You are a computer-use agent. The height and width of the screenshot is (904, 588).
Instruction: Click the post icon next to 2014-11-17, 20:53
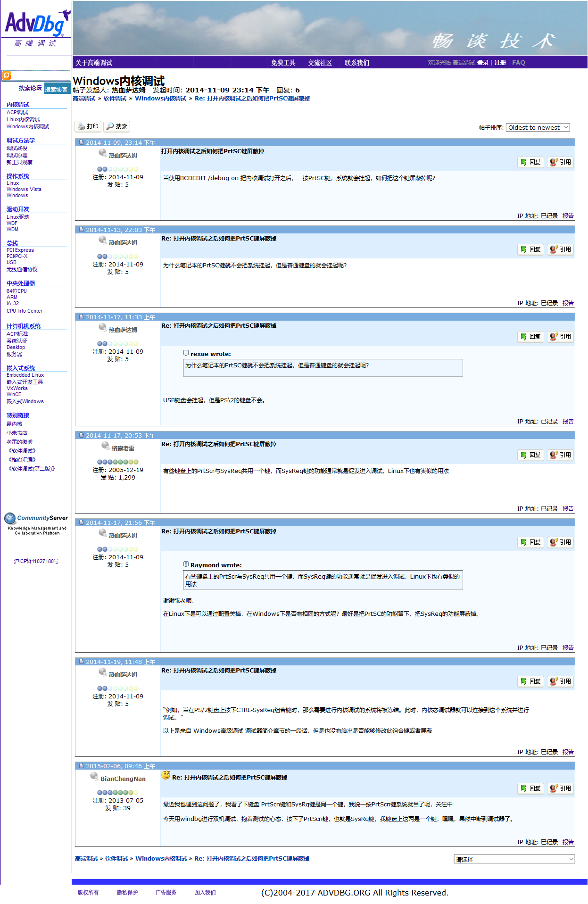(x=82, y=435)
